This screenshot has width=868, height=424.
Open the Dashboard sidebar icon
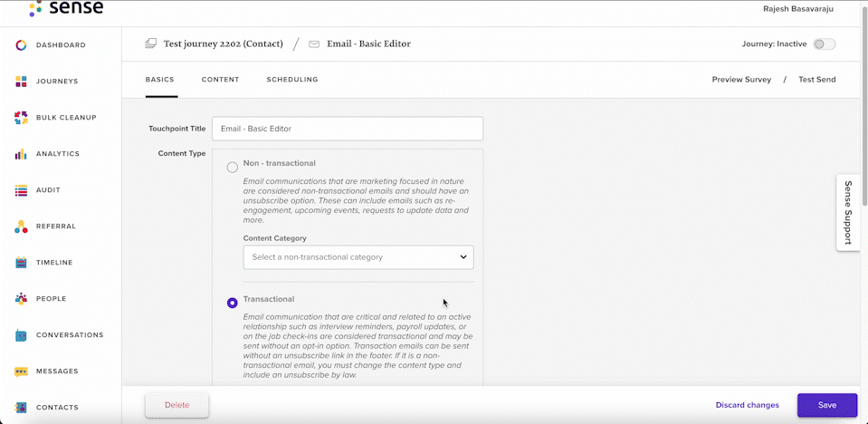click(21, 45)
